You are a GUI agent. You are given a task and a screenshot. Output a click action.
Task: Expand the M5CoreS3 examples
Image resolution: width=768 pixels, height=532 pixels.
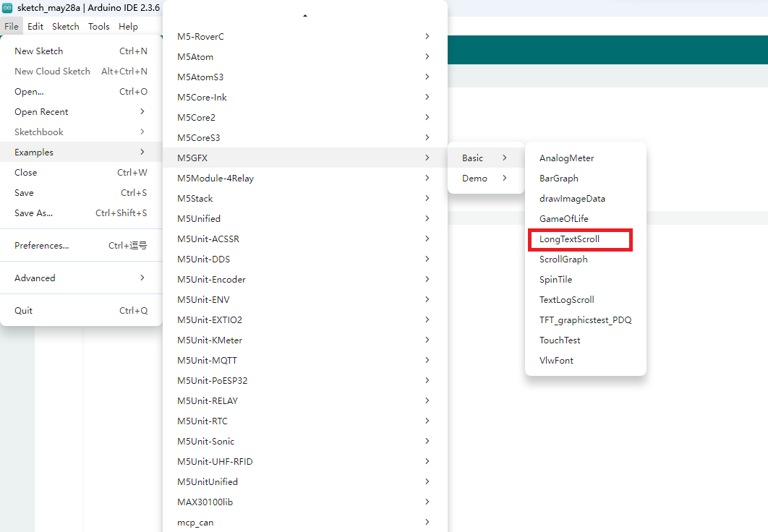304,137
